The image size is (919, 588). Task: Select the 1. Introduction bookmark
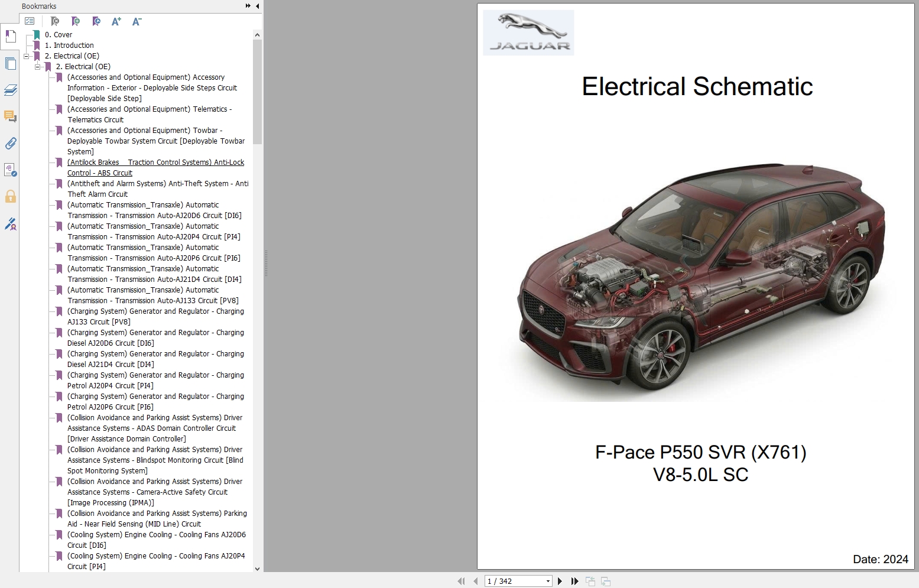point(69,46)
